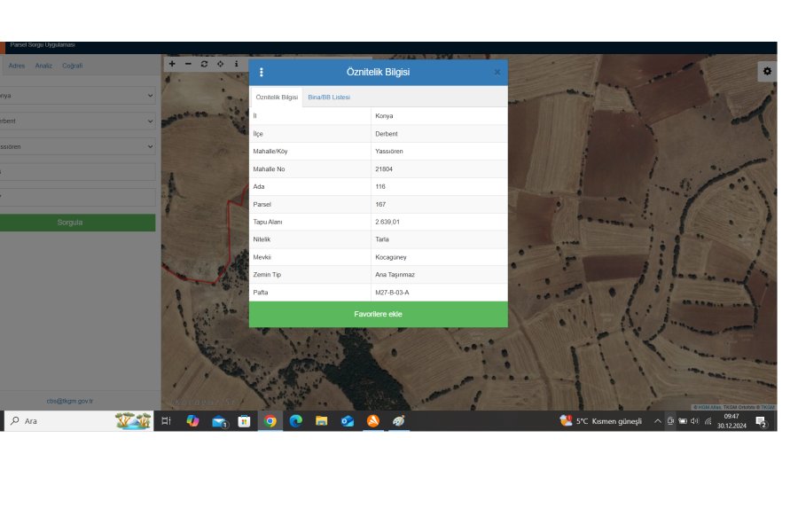The image size is (798, 532).
Task: Click the map refresh icon
Action: point(204,64)
